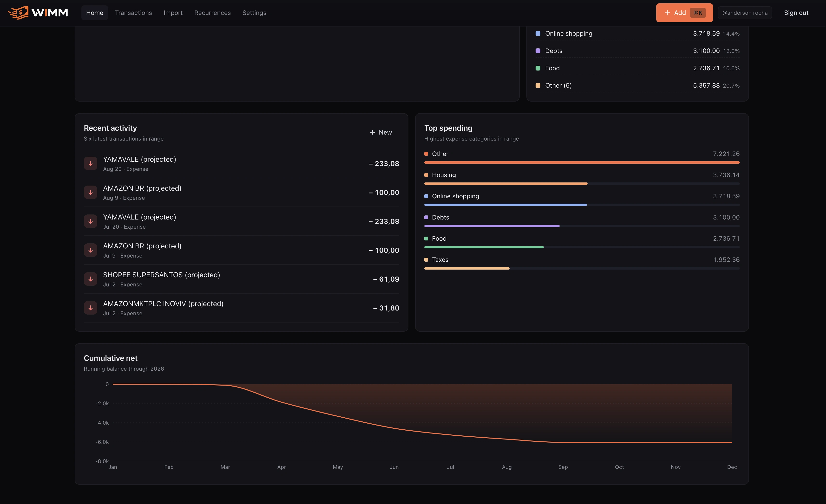Open AMAZON BR (projected) Aug 9 transaction
Screen dimensions: 826x504
[241, 192]
